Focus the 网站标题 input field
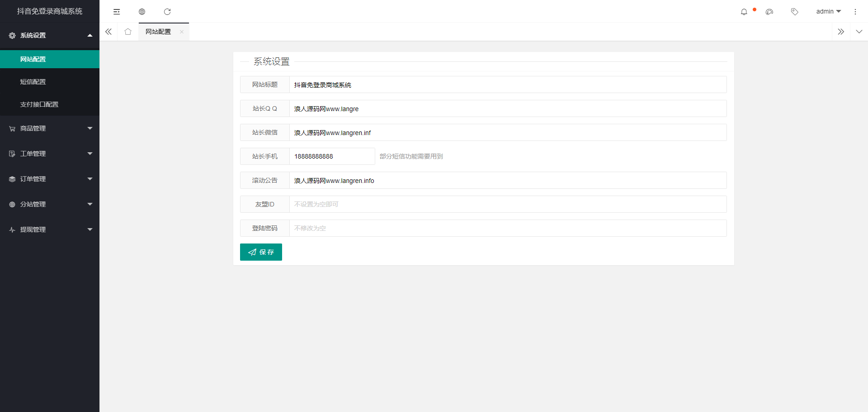868x412 pixels. [508, 84]
